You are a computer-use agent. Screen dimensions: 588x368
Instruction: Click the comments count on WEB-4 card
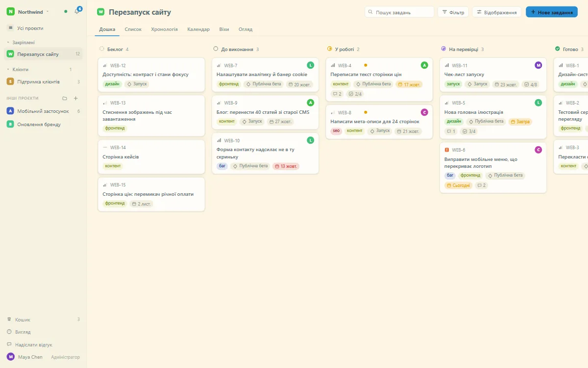pos(337,94)
